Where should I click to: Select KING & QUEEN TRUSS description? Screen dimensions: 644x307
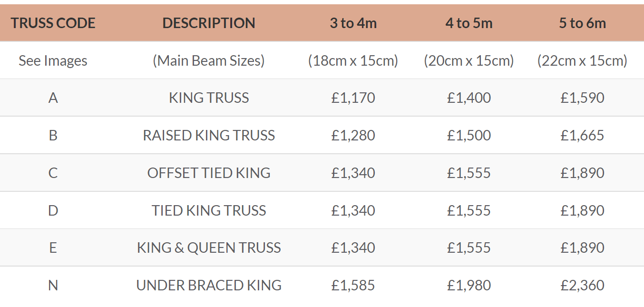[209, 248]
